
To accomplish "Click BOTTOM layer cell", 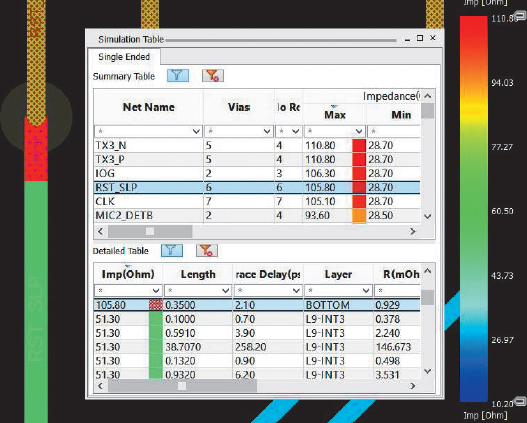I will (x=338, y=305).
